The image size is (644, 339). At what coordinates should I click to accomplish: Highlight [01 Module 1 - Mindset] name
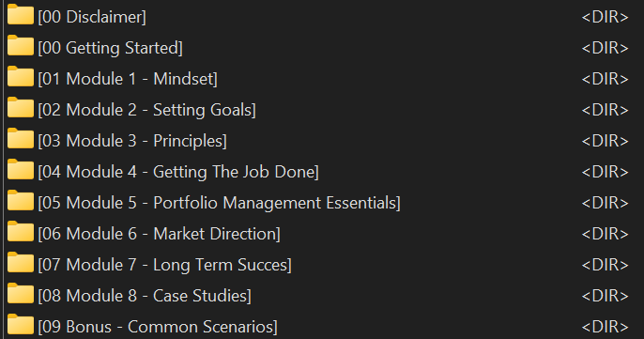click(128, 79)
